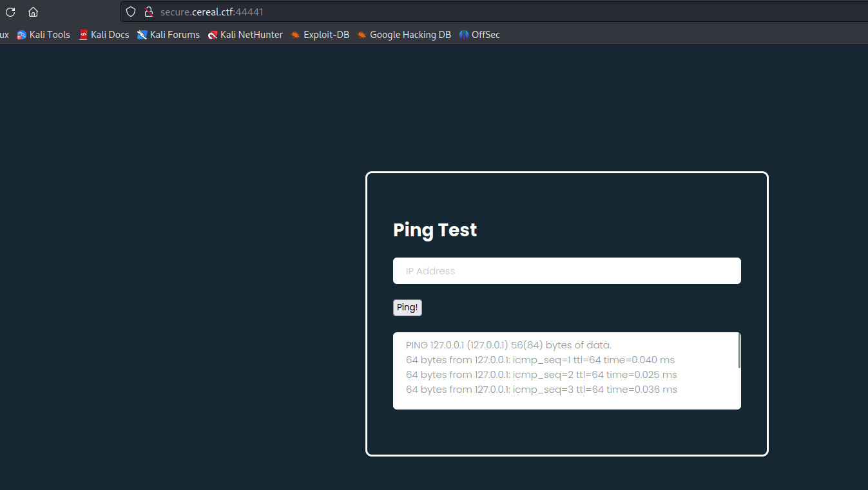Click the ping output scrollbar thumb
The width and height of the screenshot is (868, 490).
click(x=739, y=351)
